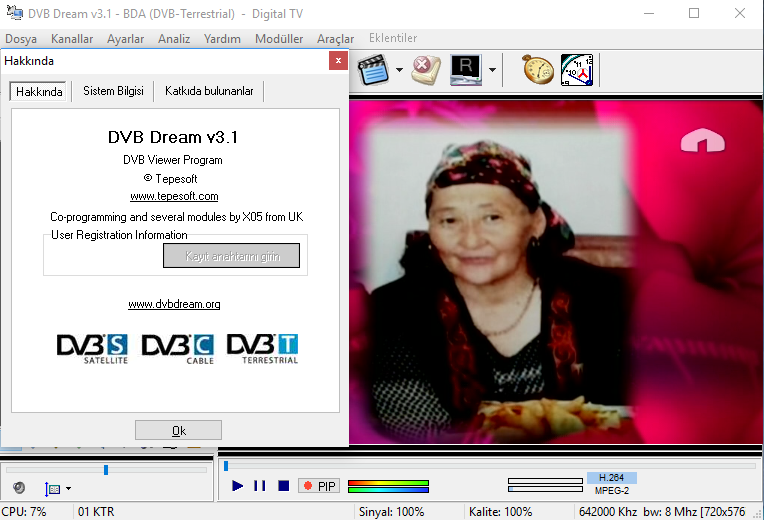
Task: Click the DVB Dream v3.1 heading text
Action: 173,137
